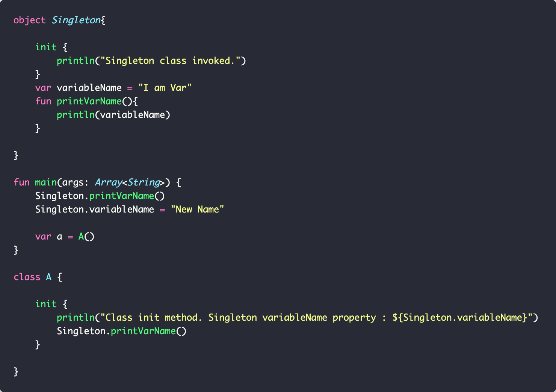Click the 'object' keyword on first line
The width and height of the screenshot is (556, 392).
[30, 20]
